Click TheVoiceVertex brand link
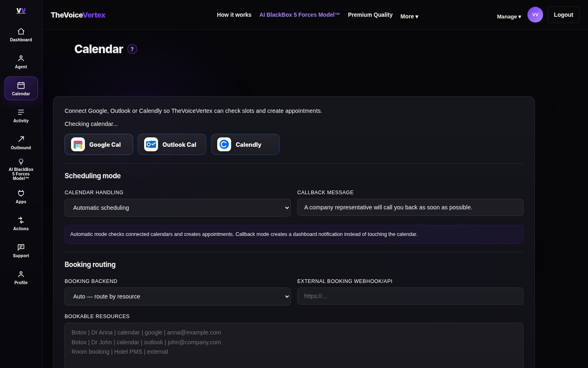The width and height of the screenshot is (588, 368). [78, 15]
